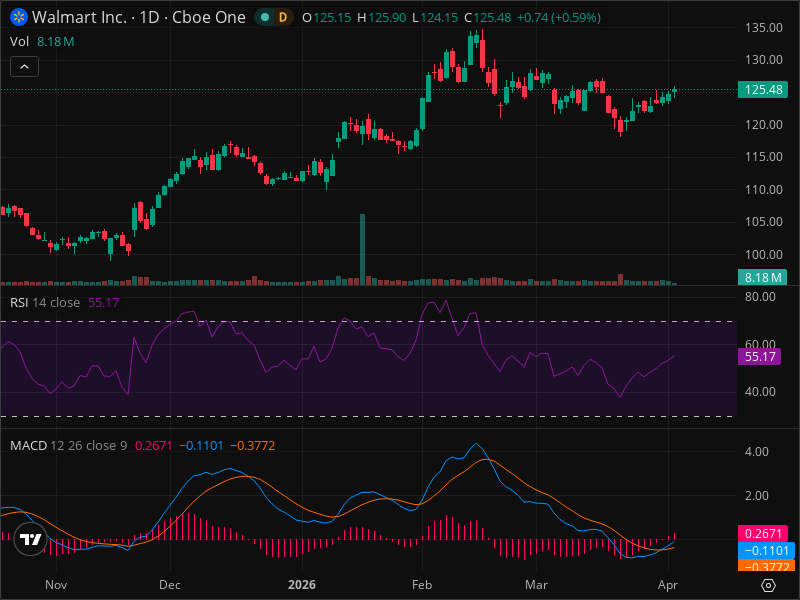Click the Mar label on time axis
Image resolution: width=800 pixels, height=600 pixels.
pyautogui.click(x=536, y=585)
